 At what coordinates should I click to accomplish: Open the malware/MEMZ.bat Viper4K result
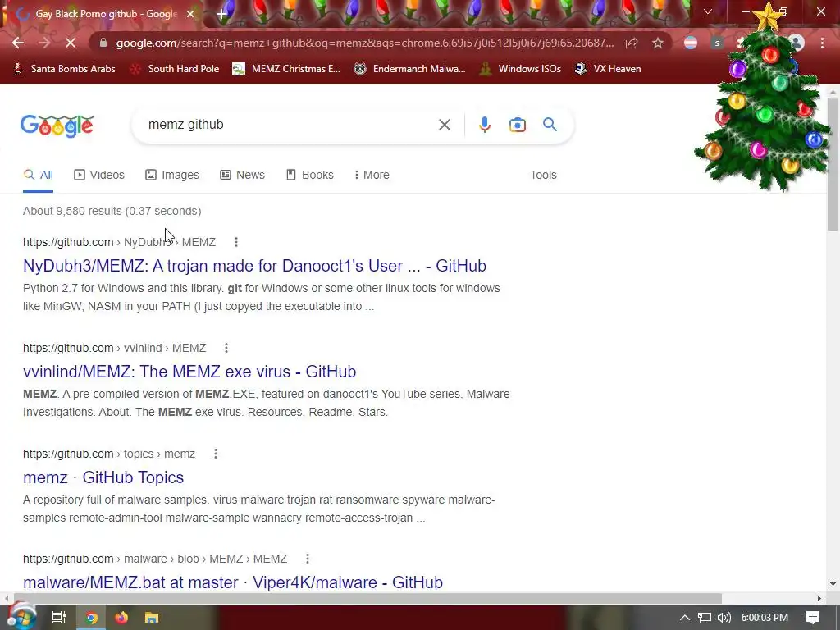coord(233,582)
